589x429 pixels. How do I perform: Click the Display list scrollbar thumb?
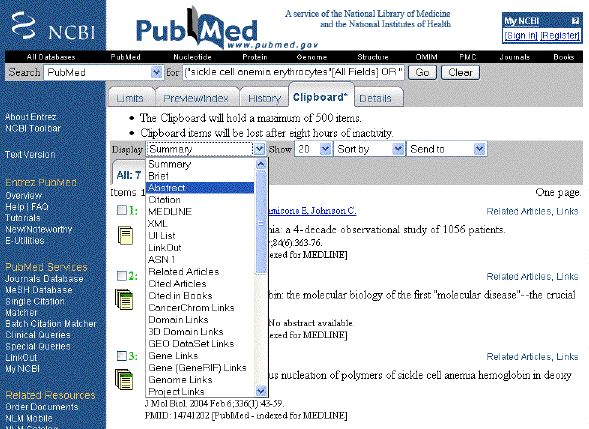pyautogui.click(x=261, y=222)
